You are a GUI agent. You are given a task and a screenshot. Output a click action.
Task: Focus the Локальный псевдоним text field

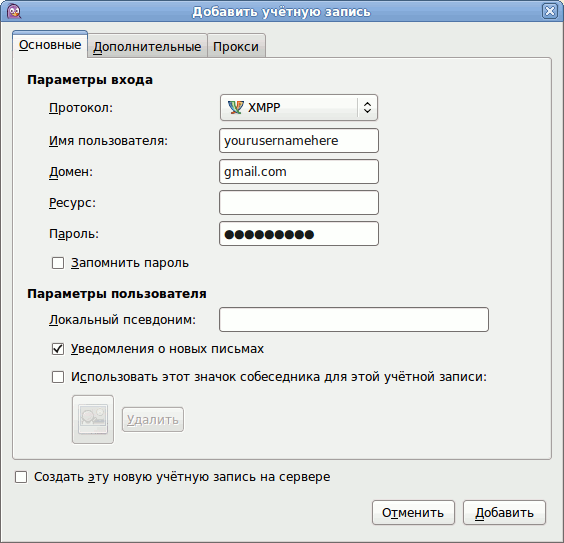click(354, 319)
